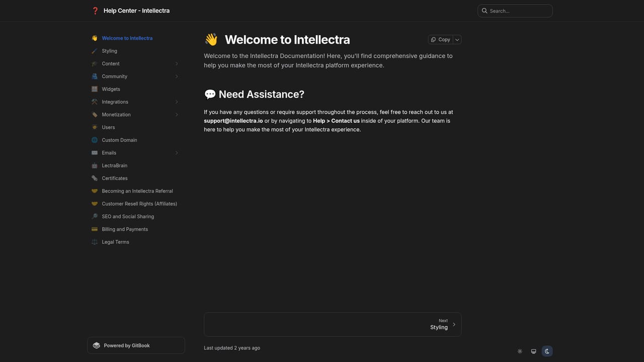Expand the Content section chevron

pyautogui.click(x=177, y=64)
